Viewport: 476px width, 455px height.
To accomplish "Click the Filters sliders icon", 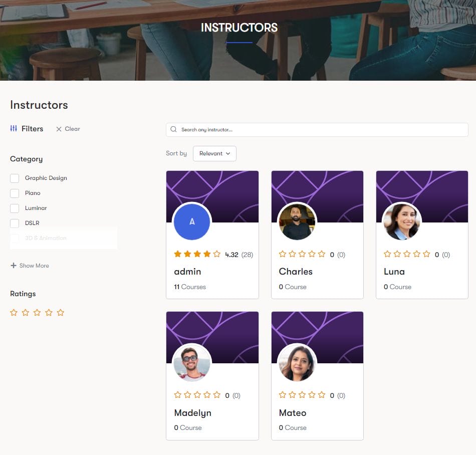I will pyautogui.click(x=14, y=129).
